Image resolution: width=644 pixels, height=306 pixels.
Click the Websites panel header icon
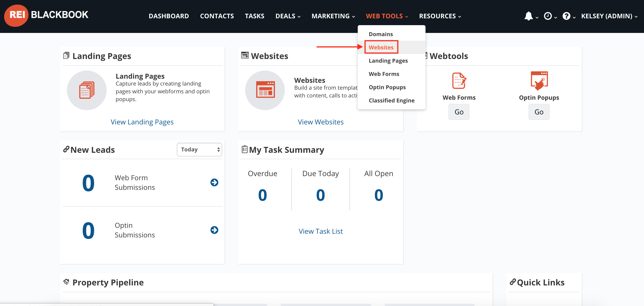(x=245, y=55)
